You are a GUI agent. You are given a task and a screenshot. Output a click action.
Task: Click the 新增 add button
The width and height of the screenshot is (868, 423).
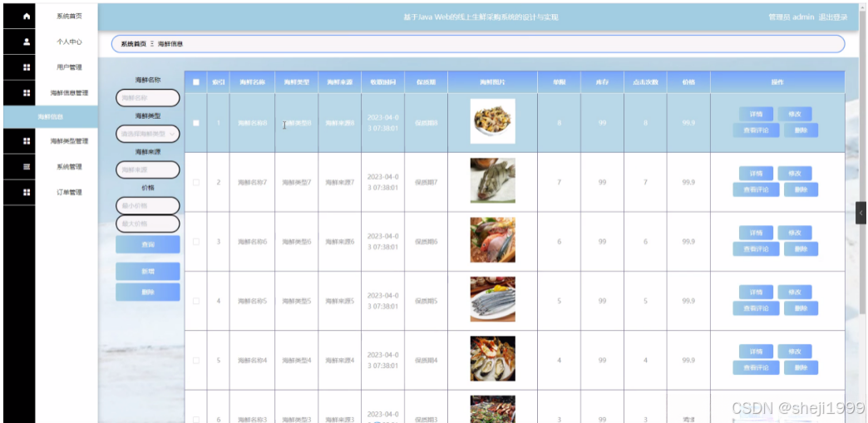(x=148, y=271)
